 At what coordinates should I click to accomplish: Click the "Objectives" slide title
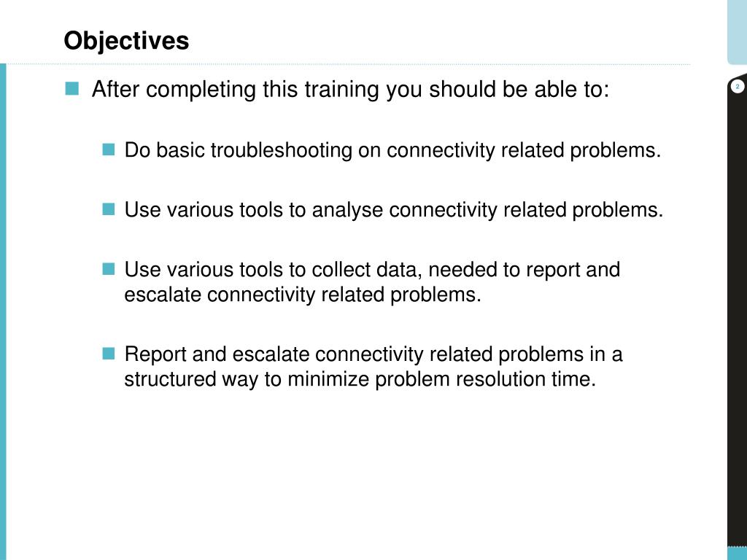[x=126, y=41]
